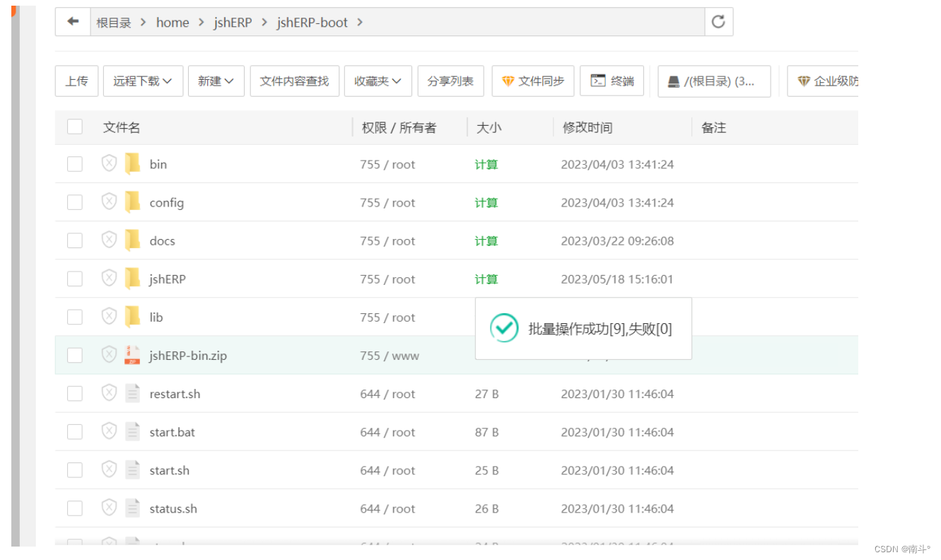Click 计算 size link for bin
941x560 pixels.
[x=486, y=164]
